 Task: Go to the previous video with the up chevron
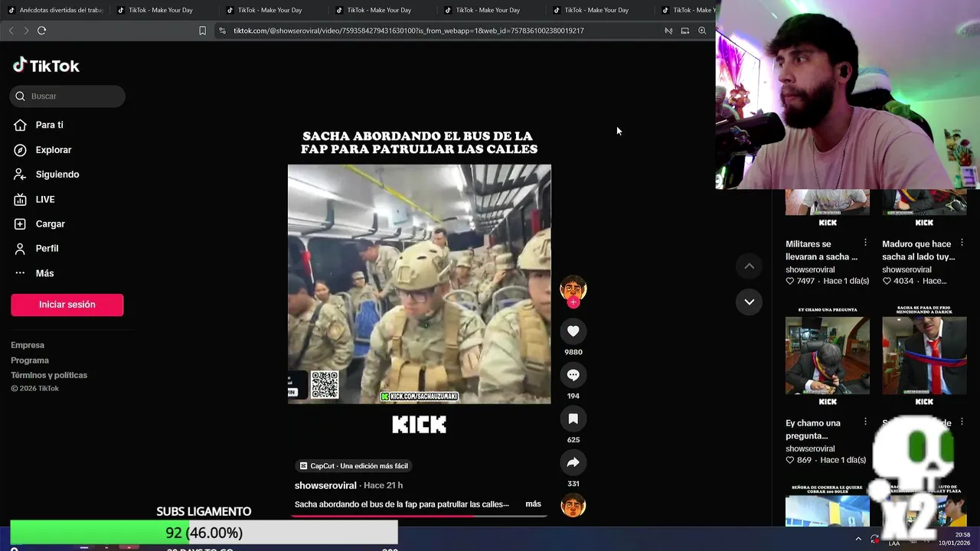(x=750, y=266)
